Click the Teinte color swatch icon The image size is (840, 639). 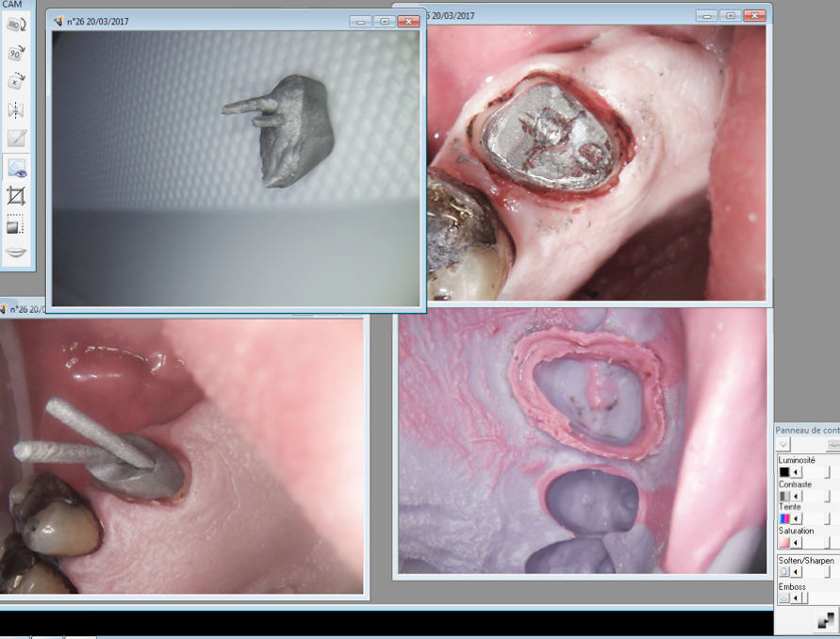coord(783,519)
